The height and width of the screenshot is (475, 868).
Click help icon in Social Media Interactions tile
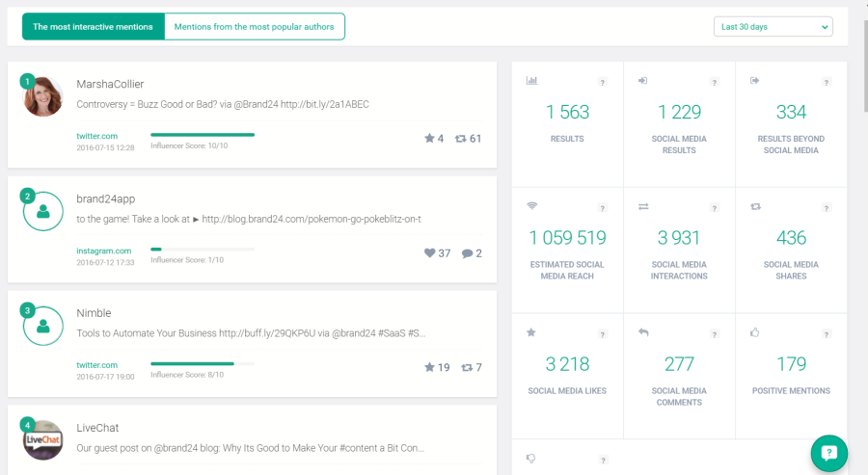coord(714,208)
